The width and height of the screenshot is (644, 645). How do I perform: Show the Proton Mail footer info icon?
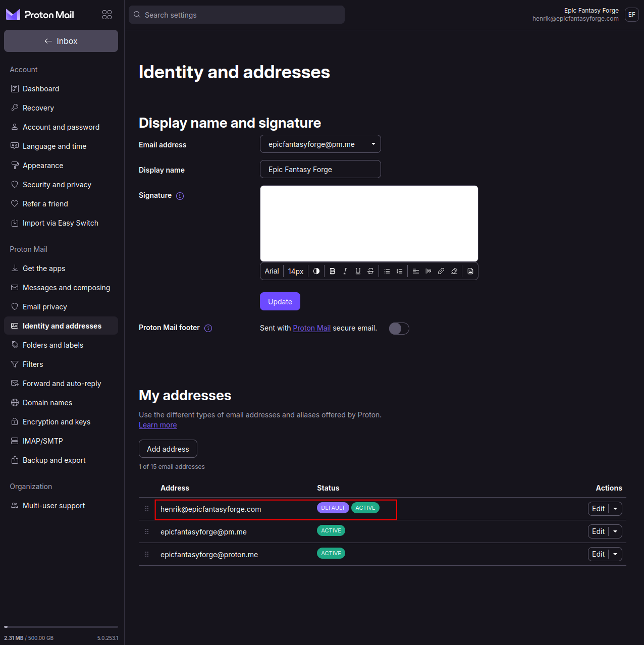(x=208, y=328)
